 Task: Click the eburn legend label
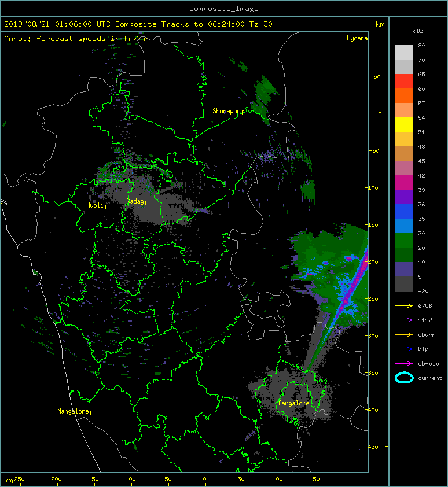point(427,335)
